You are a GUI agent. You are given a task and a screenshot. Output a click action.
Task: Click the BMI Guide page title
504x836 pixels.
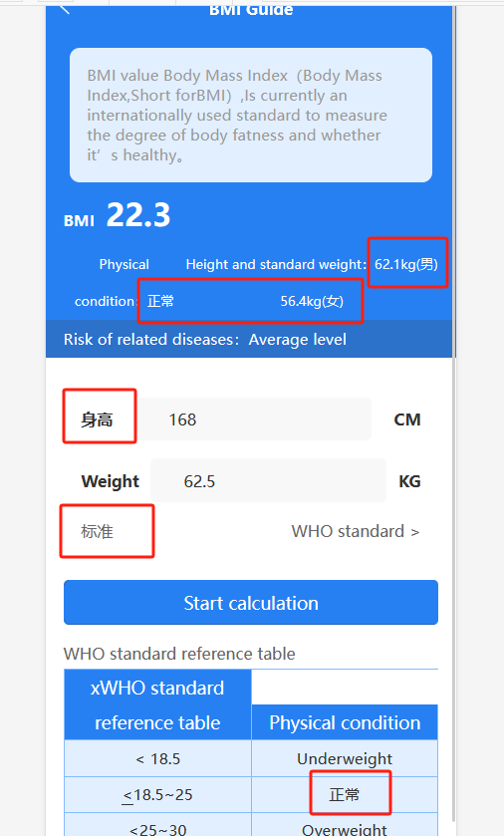[251, 10]
